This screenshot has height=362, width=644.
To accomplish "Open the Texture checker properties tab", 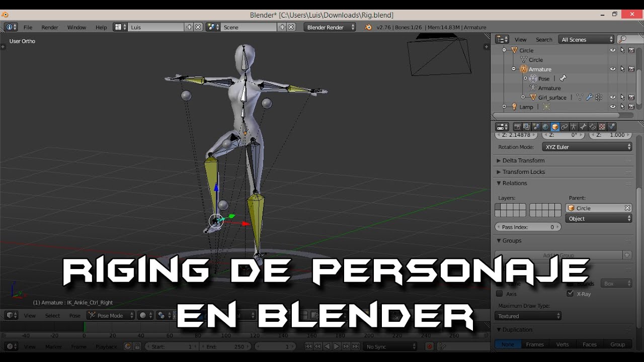I will [x=602, y=127].
